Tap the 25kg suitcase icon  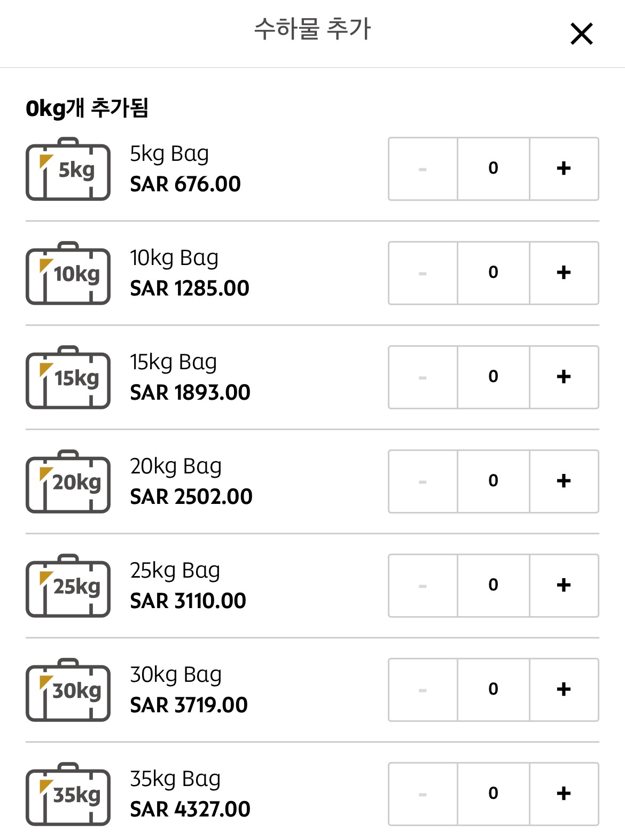click(68, 586)
